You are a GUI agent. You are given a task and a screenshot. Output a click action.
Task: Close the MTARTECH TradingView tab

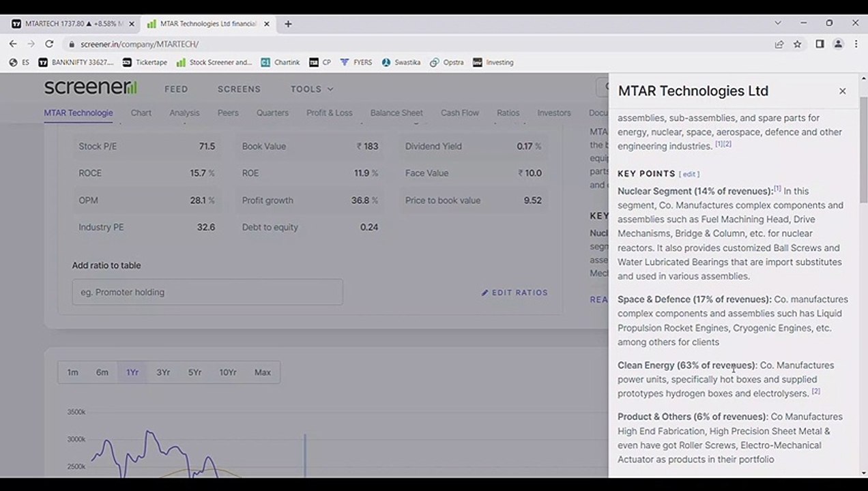(x=132, y=24)
